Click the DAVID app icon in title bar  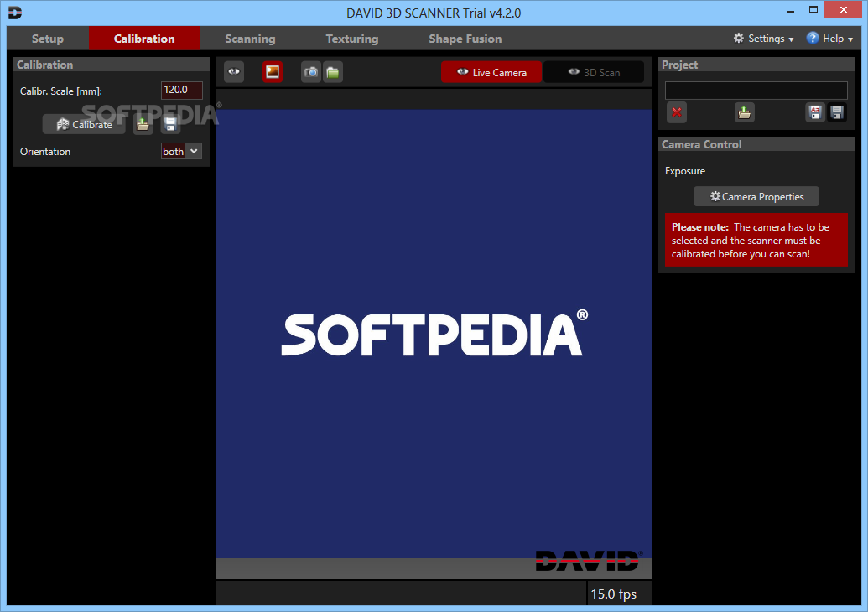click(15, 13)
